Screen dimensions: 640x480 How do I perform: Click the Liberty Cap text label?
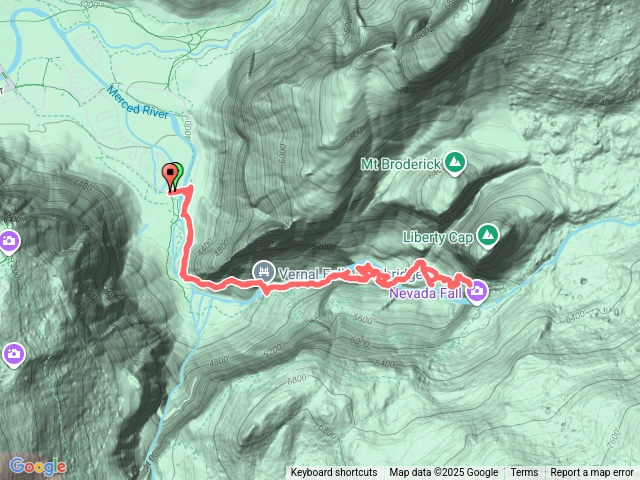pyautogui.click(x=438, y=238)
